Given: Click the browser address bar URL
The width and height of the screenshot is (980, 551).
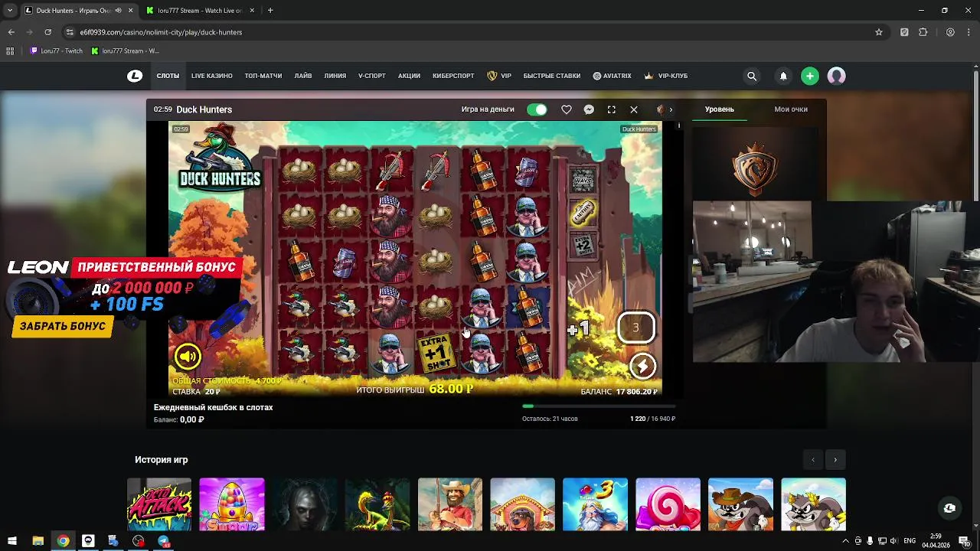Looking at the screenshot, I should [x=161, y=32].
